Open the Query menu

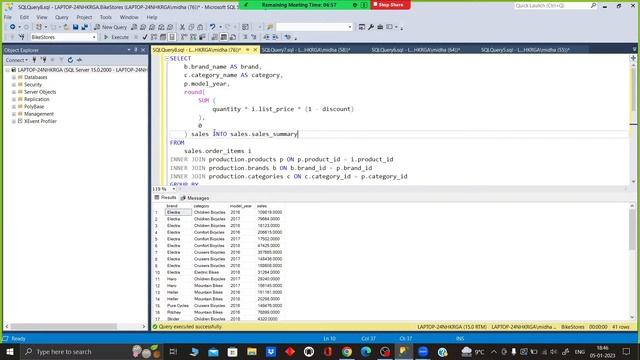pyautogui.click(x=62, y=17)
